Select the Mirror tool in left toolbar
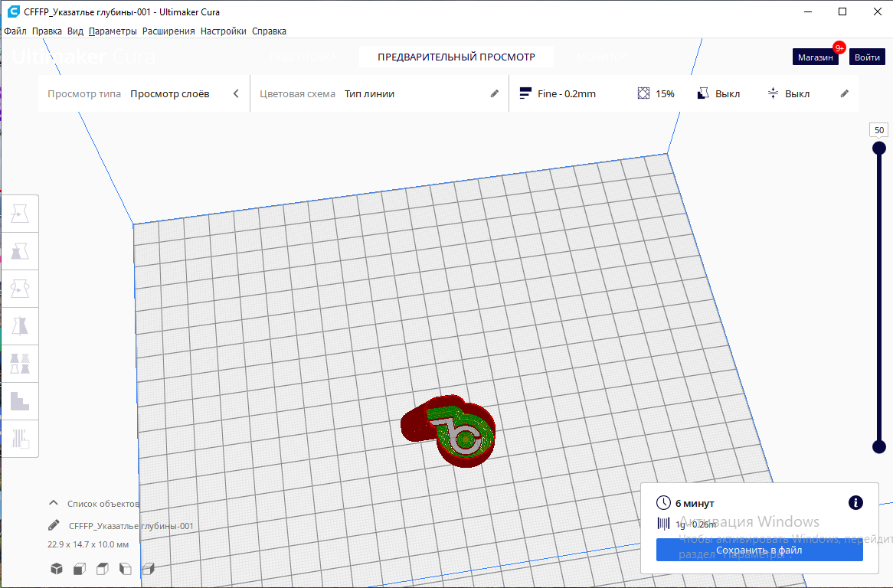Viewport: 893px width, 588px height. tap(20, 326)
